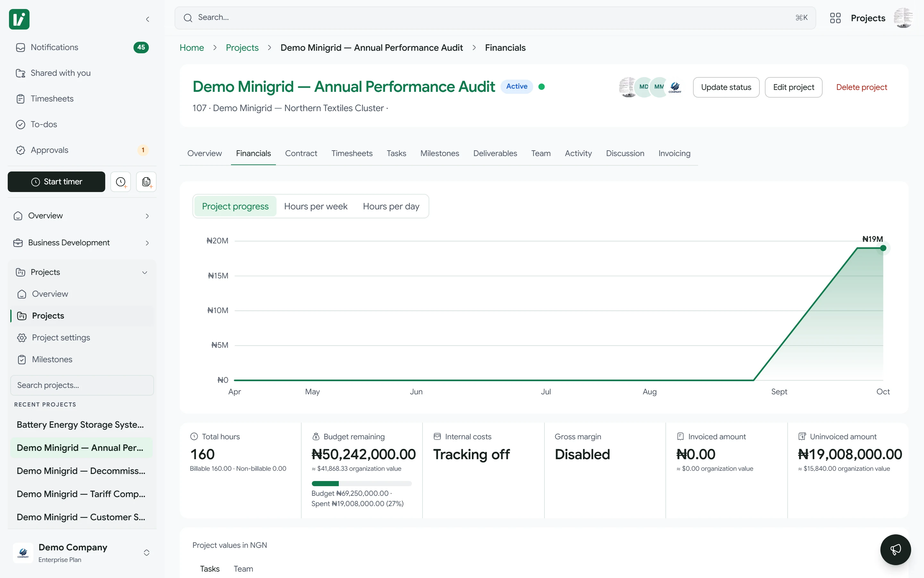Click the Uninvoiced amount icon
Viewport: 924px width, 578px height.
(802, 436)
